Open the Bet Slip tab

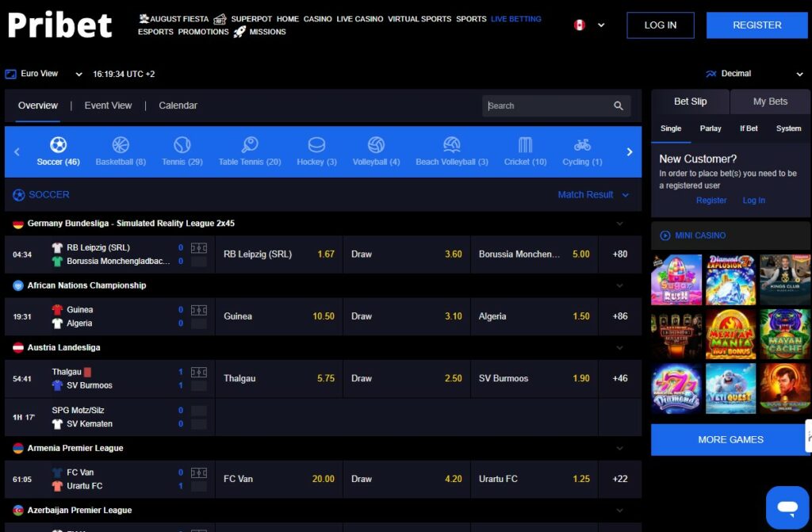(x=690, y=101)
